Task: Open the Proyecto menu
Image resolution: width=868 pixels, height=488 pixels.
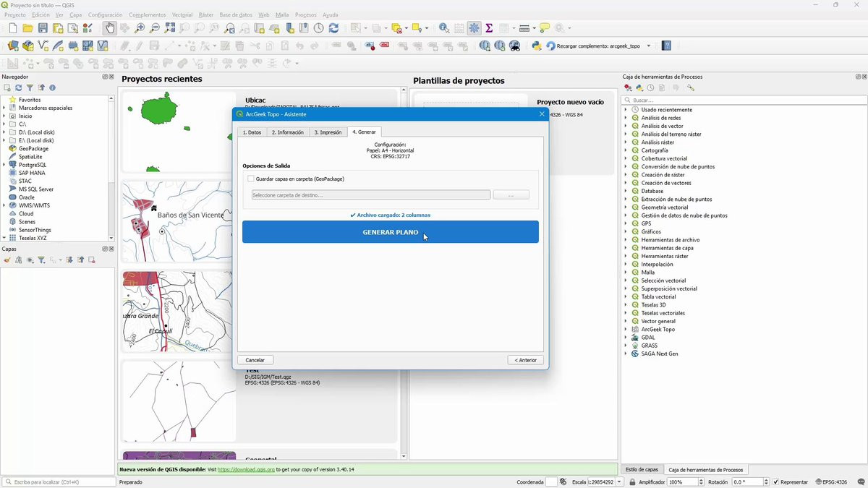Action: click(x=15, y=14)
